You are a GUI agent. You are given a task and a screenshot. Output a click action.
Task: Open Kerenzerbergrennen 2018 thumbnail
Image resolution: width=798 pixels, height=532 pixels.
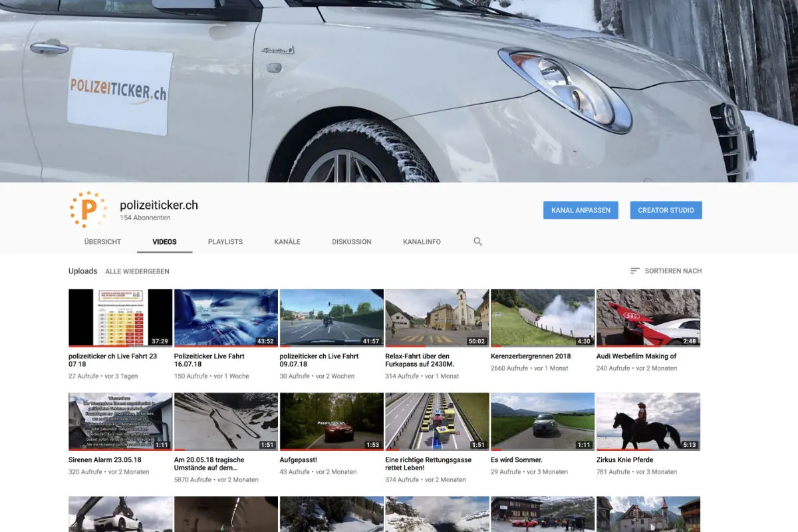point(543,318)
